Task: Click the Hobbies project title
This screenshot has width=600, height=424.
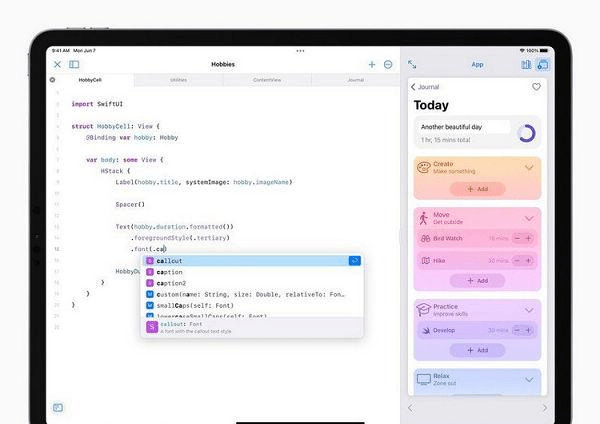Action: pyautogui.click(x=223, y=64)
